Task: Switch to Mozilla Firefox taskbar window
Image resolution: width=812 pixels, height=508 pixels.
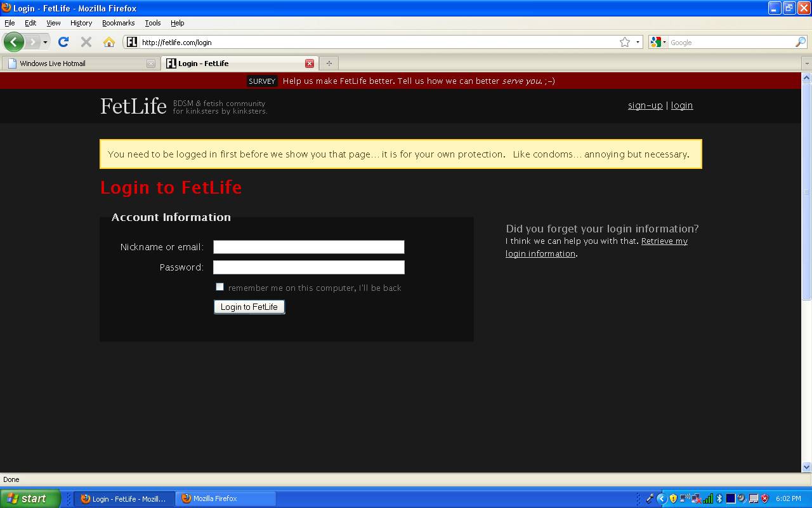Action: coord(225,498)
